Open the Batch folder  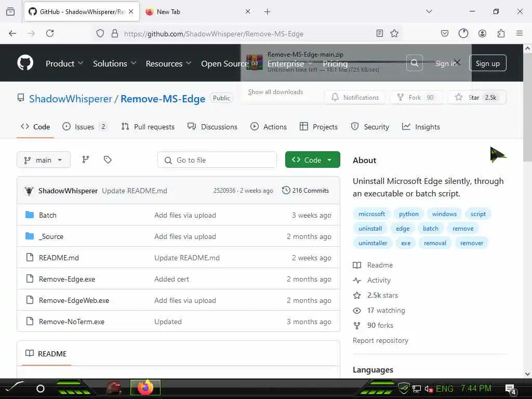point(47,215)
